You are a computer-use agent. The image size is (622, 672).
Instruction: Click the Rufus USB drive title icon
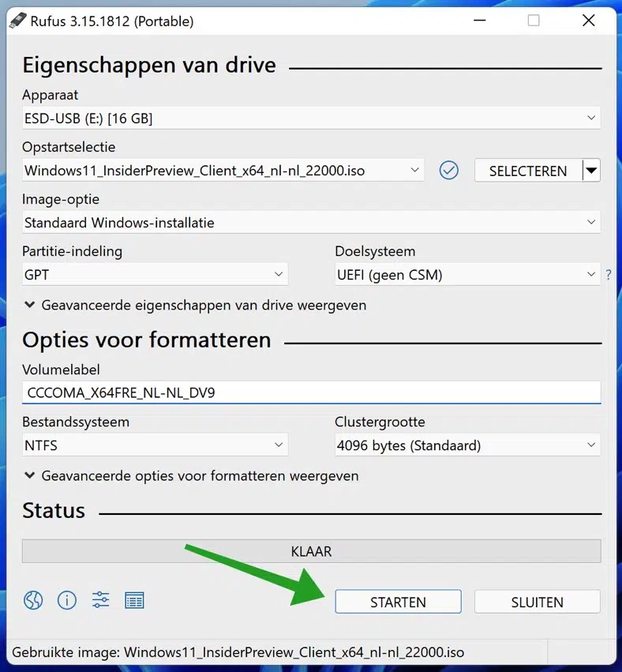pyautogui.click(x=17, y=21)
